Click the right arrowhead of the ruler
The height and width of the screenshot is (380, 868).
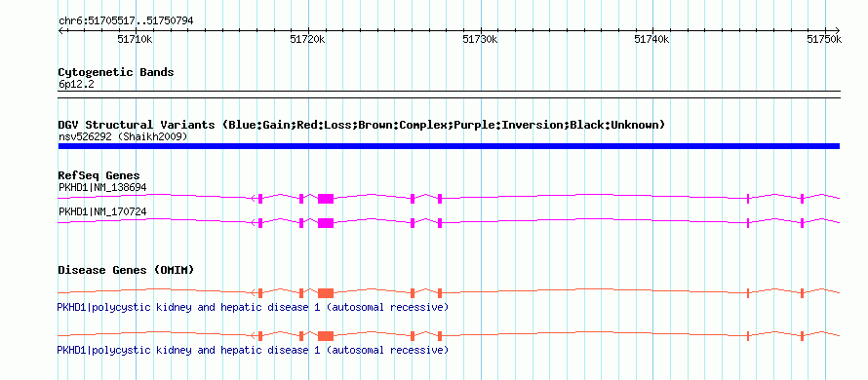[838, 30]
